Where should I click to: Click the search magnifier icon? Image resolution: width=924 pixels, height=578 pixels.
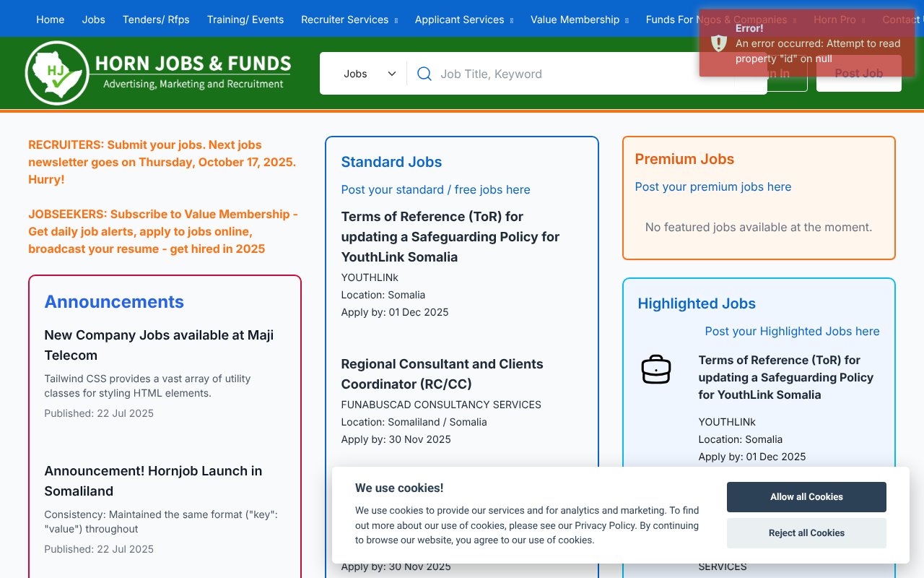point(424,73)
